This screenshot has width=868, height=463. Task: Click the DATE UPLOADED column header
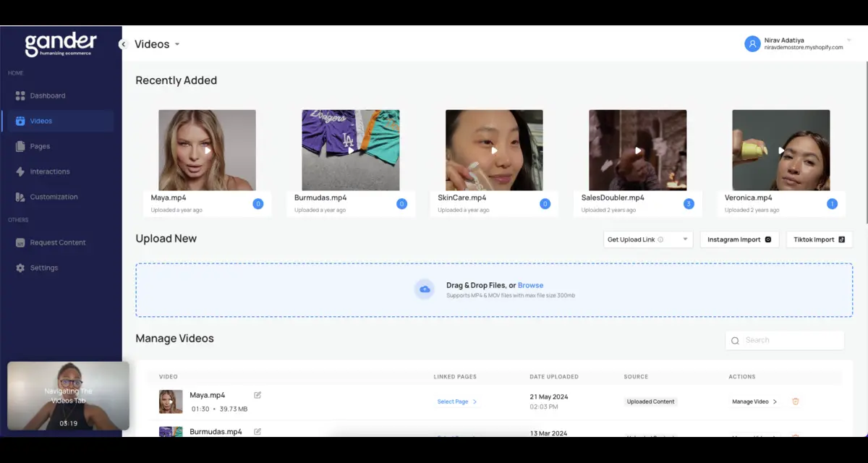554,377
